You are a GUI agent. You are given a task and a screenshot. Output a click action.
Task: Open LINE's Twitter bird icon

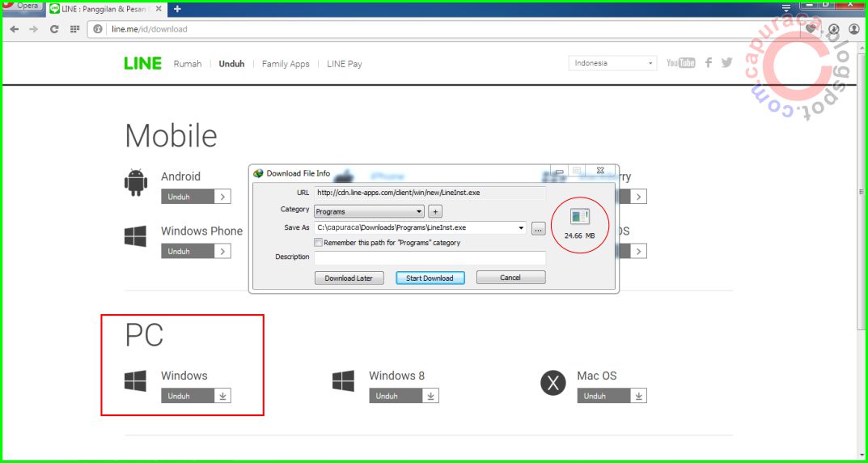[x=727, y=62]
